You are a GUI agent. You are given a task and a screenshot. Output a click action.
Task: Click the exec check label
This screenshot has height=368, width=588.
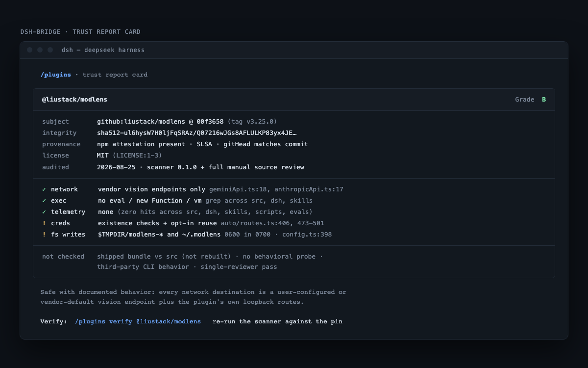59,201
